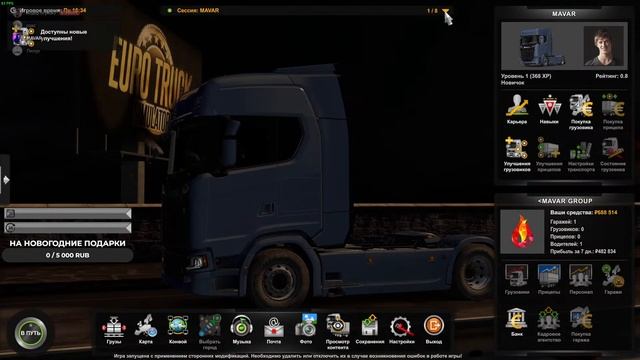Click the Рейтинг: 0.8 rating text
640x360 pixels.
tap(611, 76)
